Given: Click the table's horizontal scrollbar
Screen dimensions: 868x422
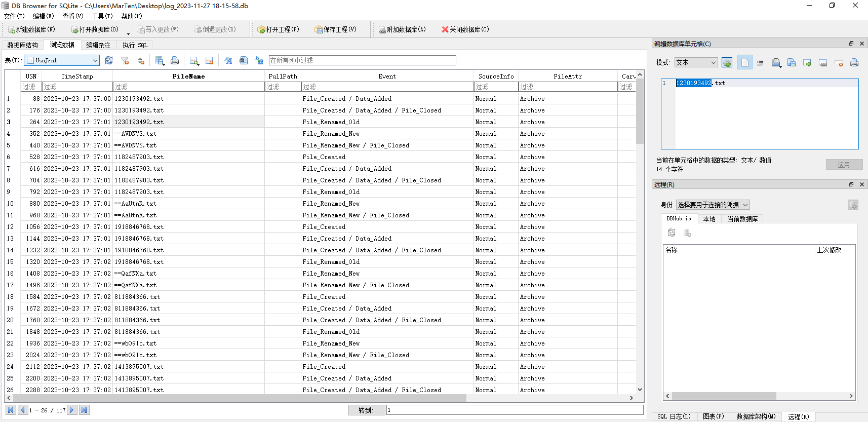Looking at the screenshot, I should click(239, 398).
